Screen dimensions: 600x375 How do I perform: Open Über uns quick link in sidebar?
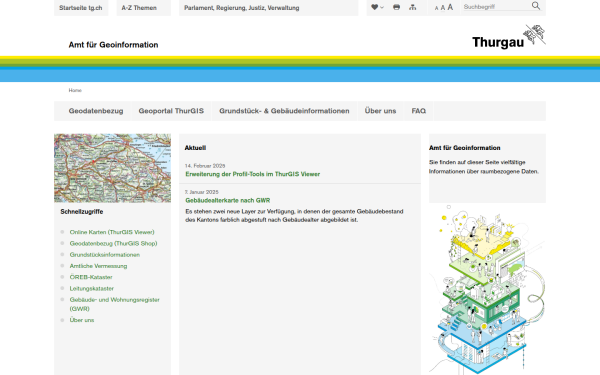coord(82,320)
